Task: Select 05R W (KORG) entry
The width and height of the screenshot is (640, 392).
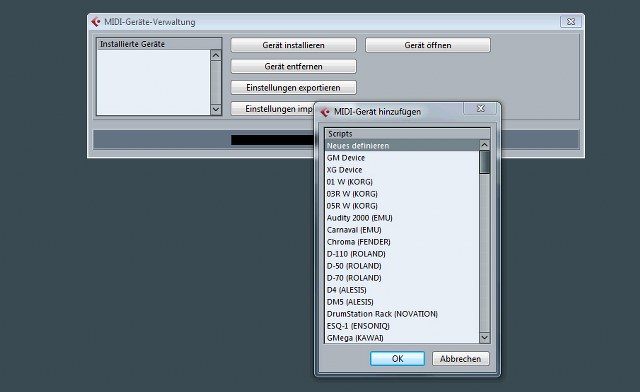Action: pyautogui.click(x=402, y=206)
